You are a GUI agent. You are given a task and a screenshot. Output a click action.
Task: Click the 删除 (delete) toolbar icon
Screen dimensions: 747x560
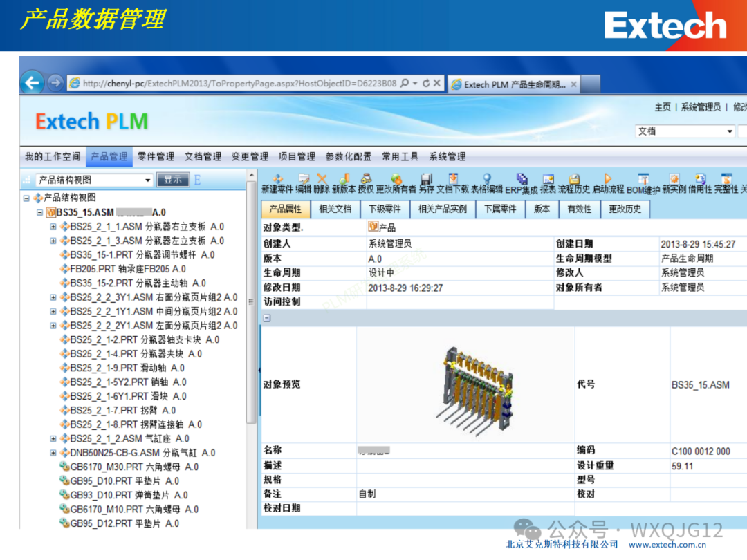pos(322,179)
